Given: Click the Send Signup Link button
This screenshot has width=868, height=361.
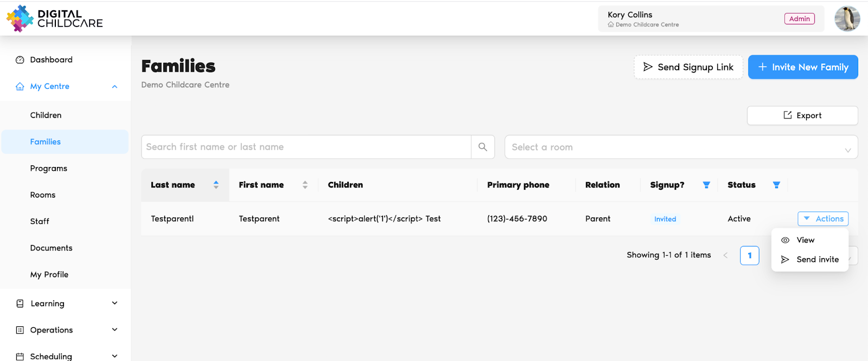Looking at the screenshot, I should click(688, 67).
